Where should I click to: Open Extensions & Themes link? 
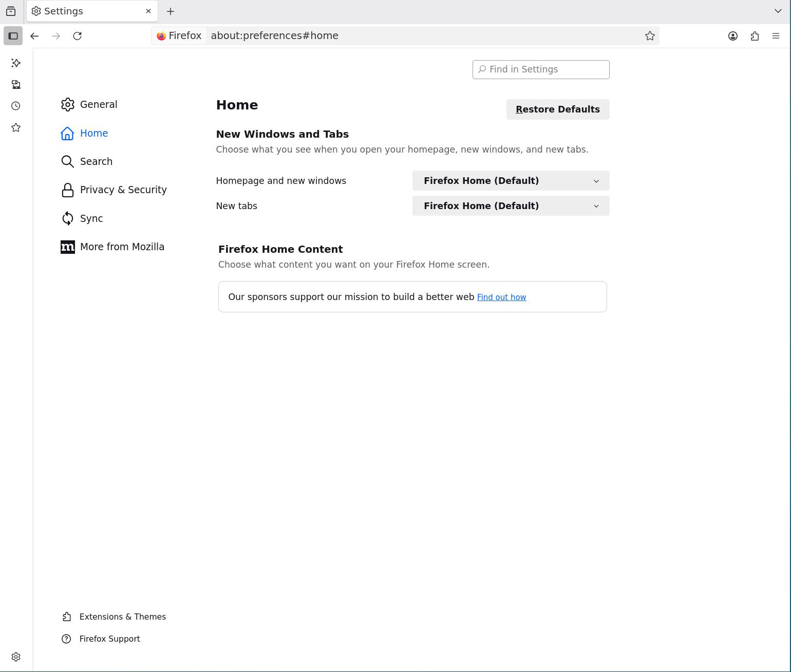coord(114,617)
